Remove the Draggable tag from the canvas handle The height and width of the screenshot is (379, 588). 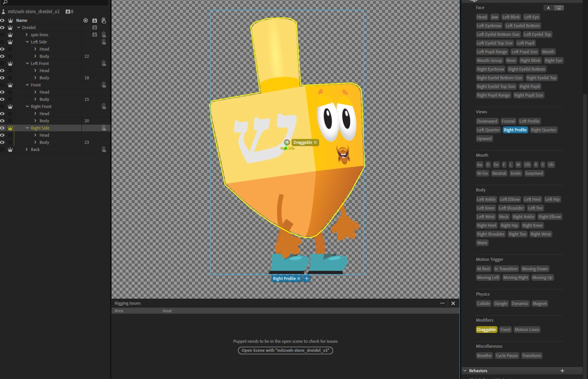(x=315, y=142)
